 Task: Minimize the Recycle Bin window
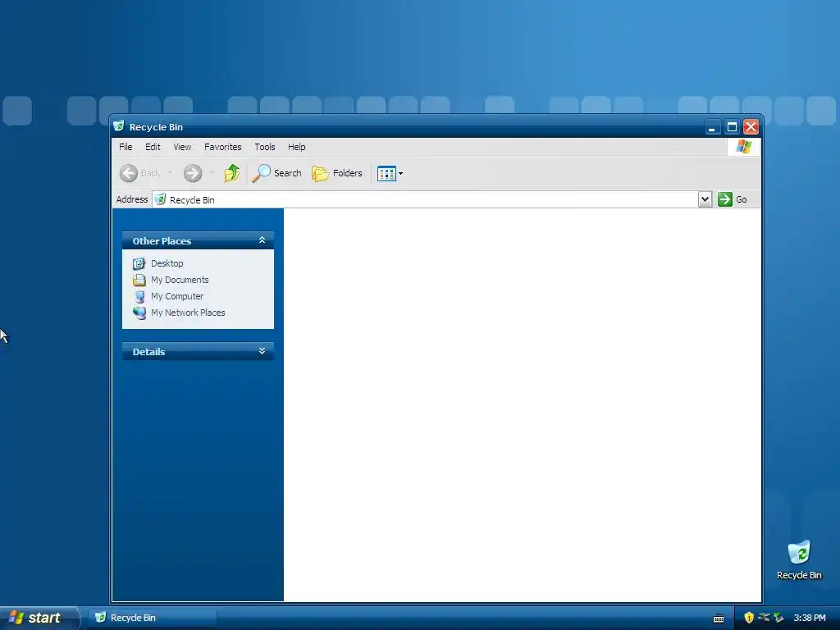712,127
